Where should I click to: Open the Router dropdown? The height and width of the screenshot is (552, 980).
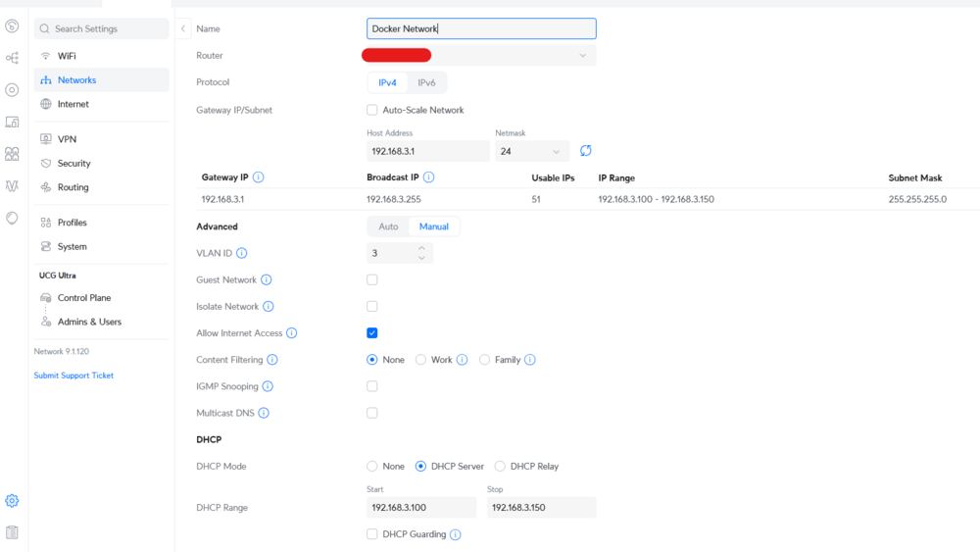(481, 56)
